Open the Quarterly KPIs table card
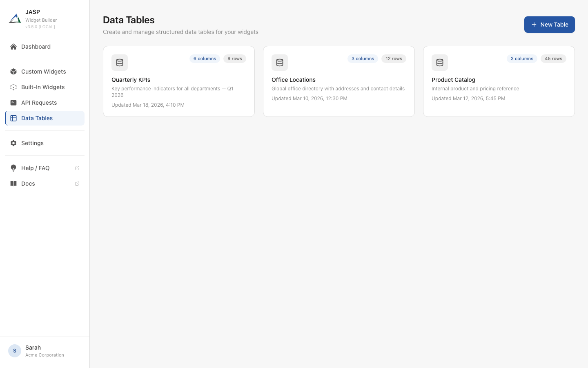Image resolution: width=588 pixels, height=368 pixels. 179,81
